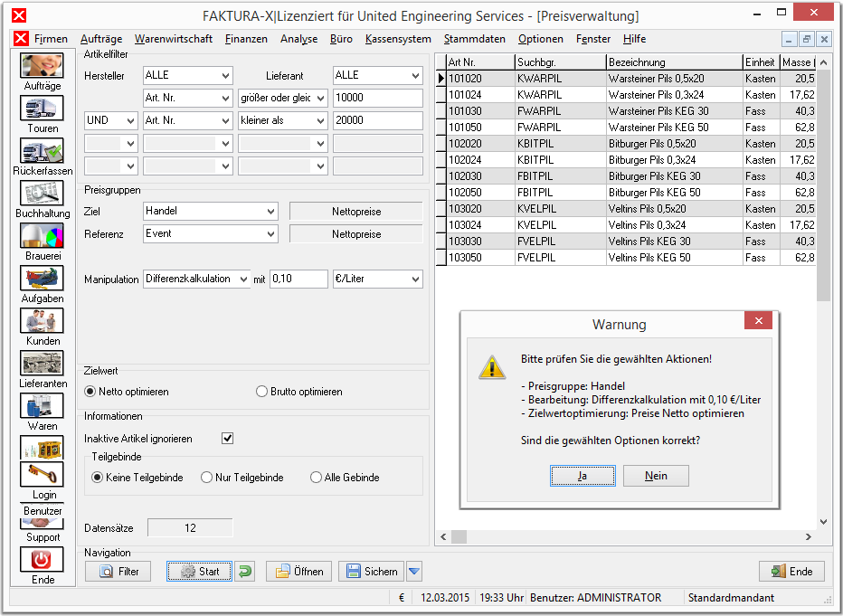Click the Nettopreise button beside Ziel
Image resolution: width=843 pixels, height=616 pixels.
point(355,212)
